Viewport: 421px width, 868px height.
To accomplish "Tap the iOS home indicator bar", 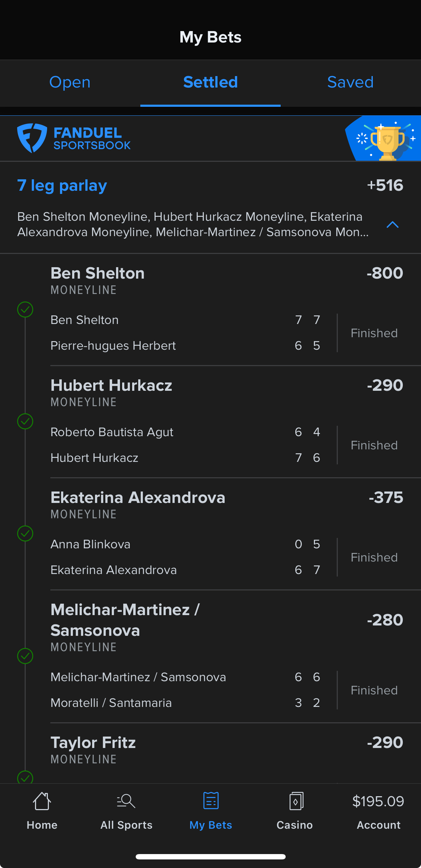I will [x=210, y=857].
